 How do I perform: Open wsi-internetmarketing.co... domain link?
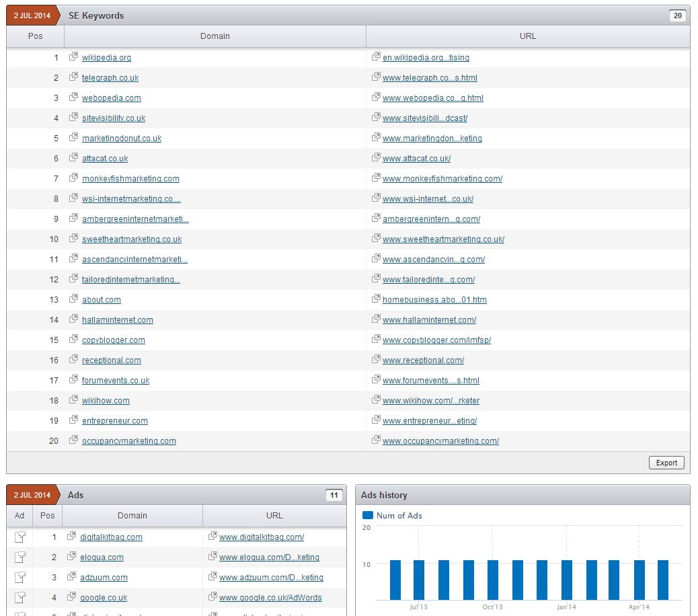coord(131,199)
